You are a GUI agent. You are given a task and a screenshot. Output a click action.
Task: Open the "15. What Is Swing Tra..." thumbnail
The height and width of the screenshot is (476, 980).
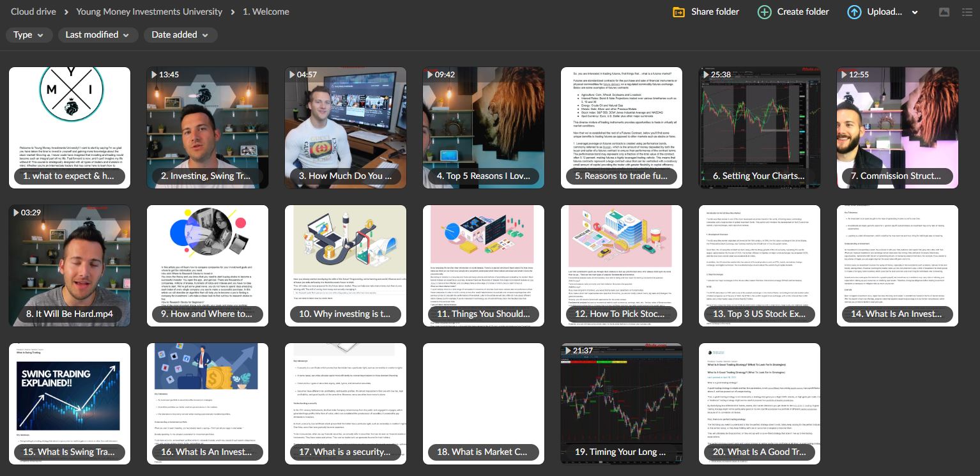69,403
